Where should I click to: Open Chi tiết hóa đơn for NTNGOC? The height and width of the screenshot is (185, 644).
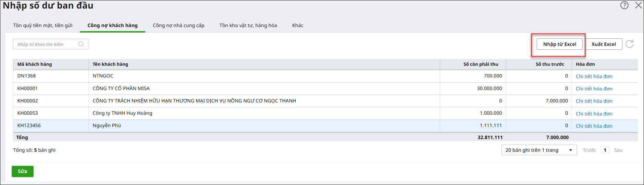click(594, 76)
